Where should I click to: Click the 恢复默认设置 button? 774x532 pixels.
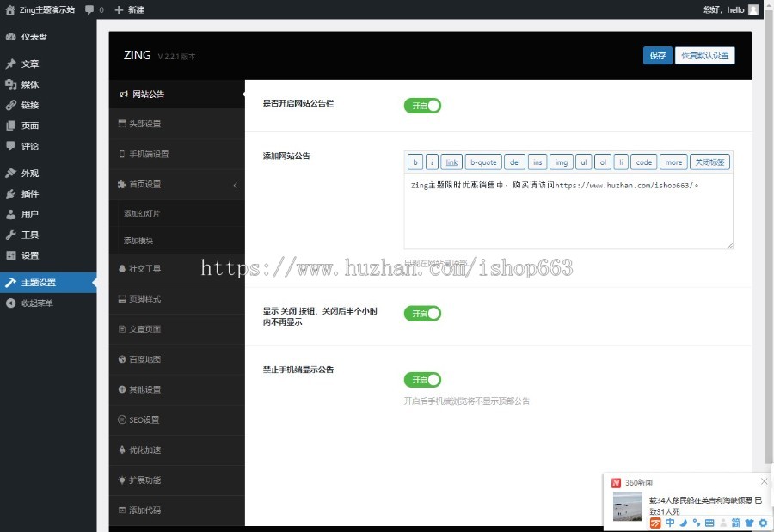(705, 55)
